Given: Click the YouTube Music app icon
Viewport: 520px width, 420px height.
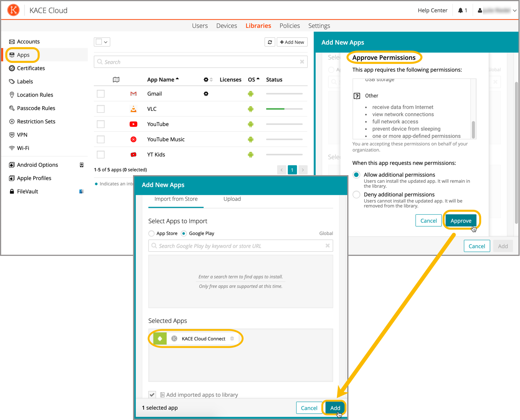Looking at the screenshot, I should (x=133, y=139).
